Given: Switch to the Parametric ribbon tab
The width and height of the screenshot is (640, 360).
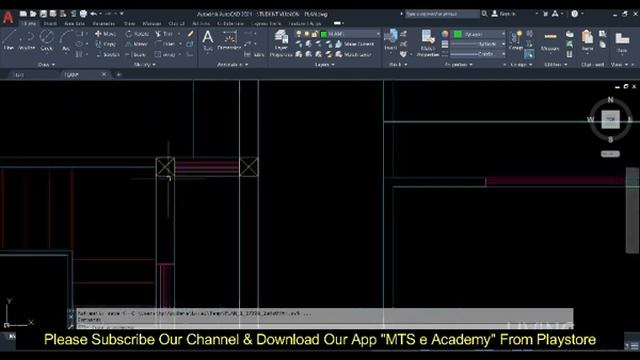Looking at the screenshot, I should 104,24.
